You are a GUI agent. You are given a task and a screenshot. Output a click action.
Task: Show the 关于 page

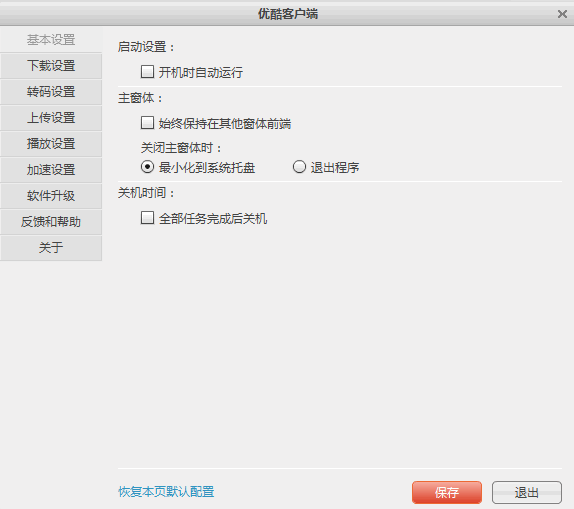(51, 248)
